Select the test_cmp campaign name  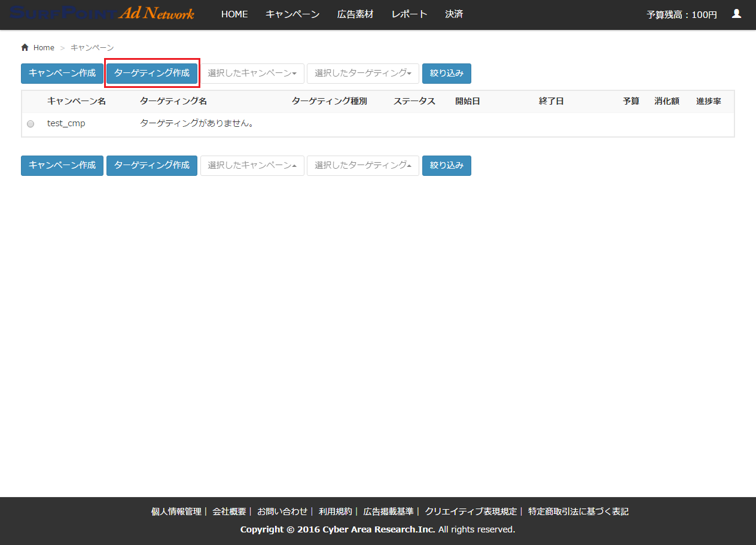(x=66, y=124)
